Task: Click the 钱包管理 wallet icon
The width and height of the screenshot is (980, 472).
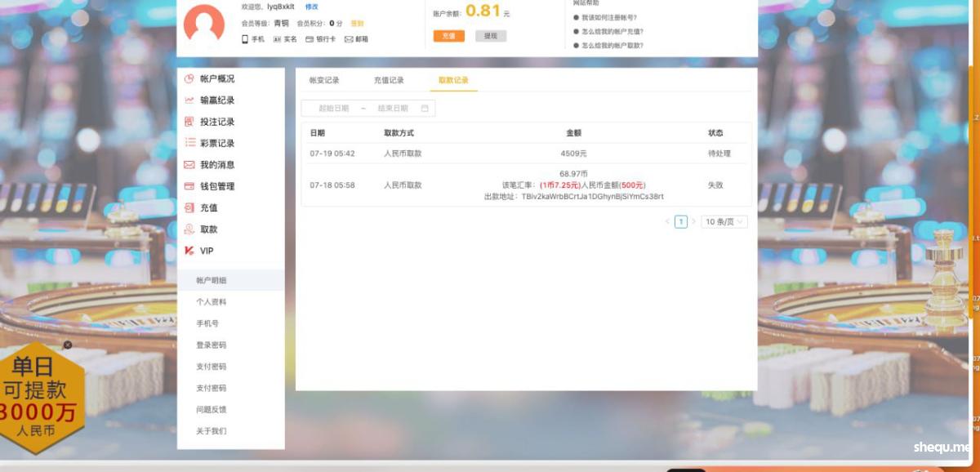Action: pyautogui.click(x=189, y=186)
